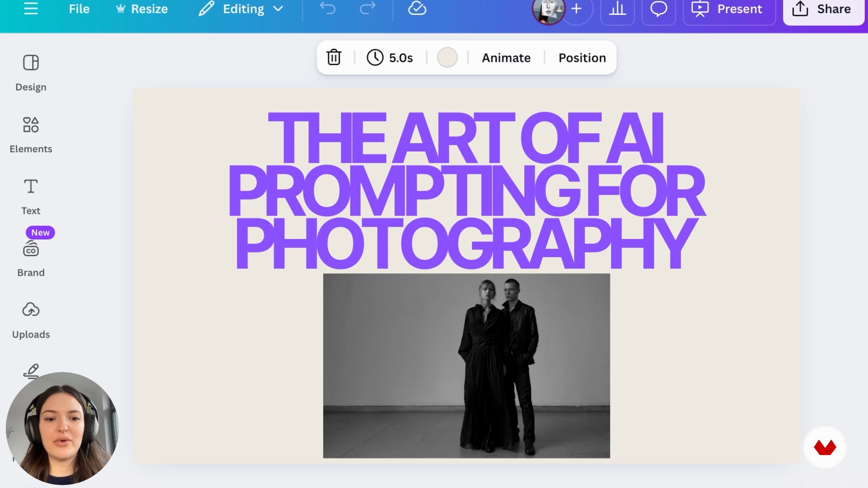Set page duration 5.0s timing

point(390,58)
